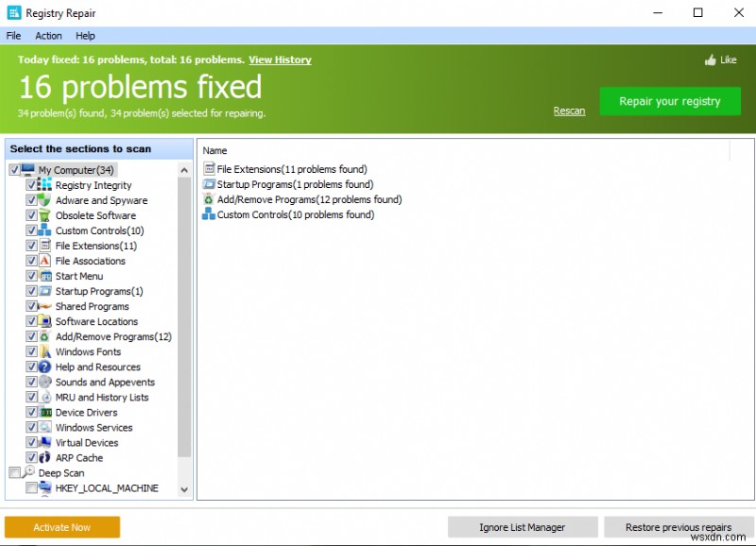Click the Virtual Devices icon
Viewport: 756px width, 546px height.
[x=44, y=442]
